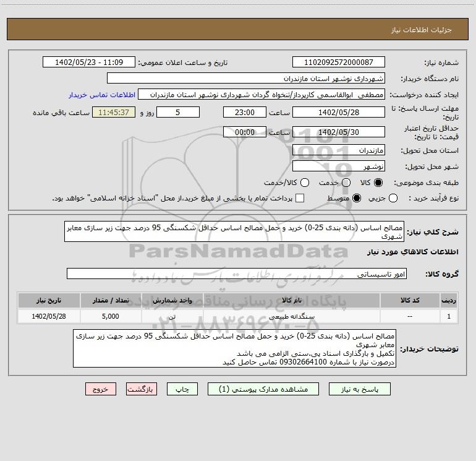The image size is (476, 461).
Task: Click the ردیف column header
Action: (449, 300)
